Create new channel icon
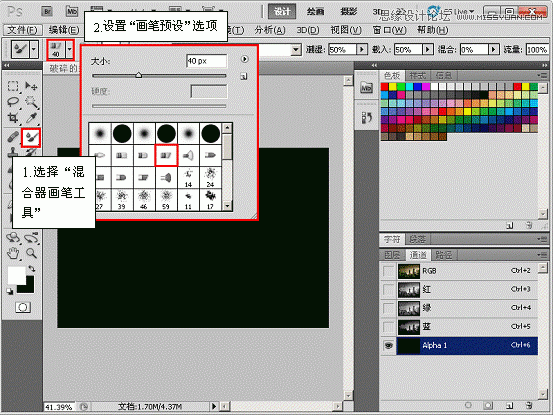This screenshot has width=553, height=415. pyautogui.click(x=509, y=405)
